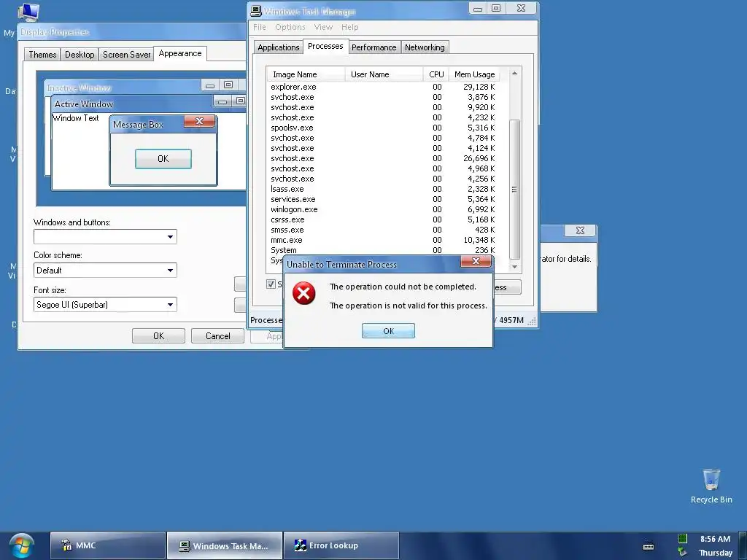Close the dialog behind Task Manager
The width and height of the screenshot is (747, 560).
tap(580, 230)
